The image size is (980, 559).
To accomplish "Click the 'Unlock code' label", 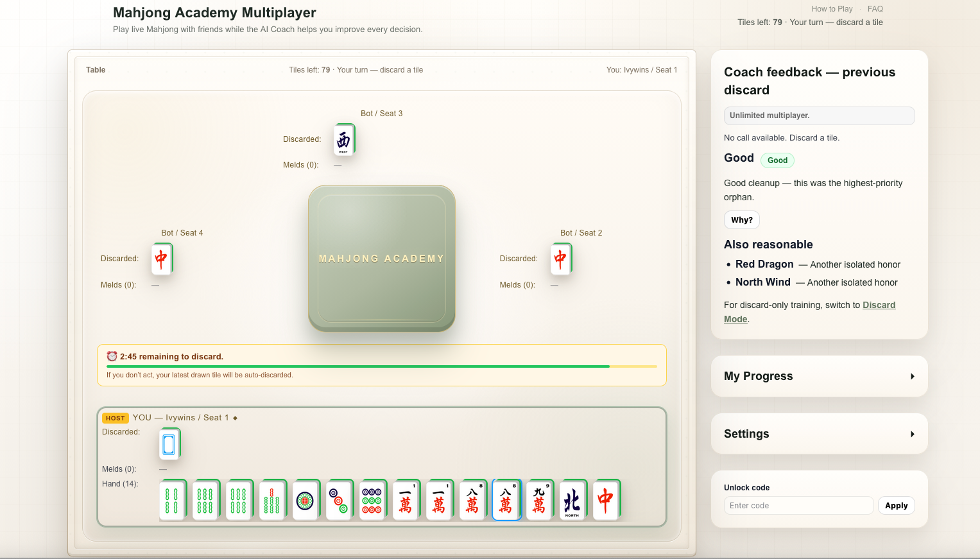I will (747, 488).
